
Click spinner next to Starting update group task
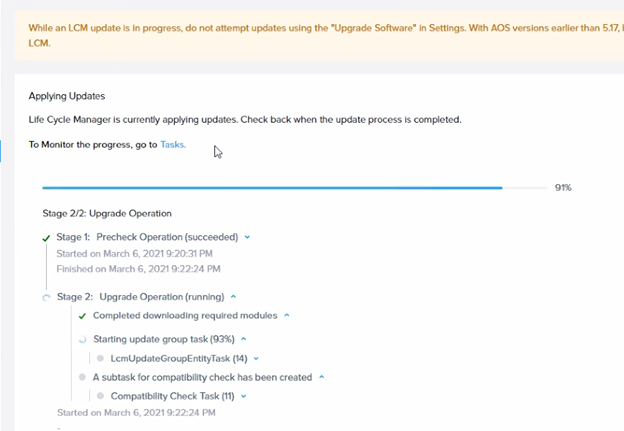pyautogui.click(x=82, y=339)
